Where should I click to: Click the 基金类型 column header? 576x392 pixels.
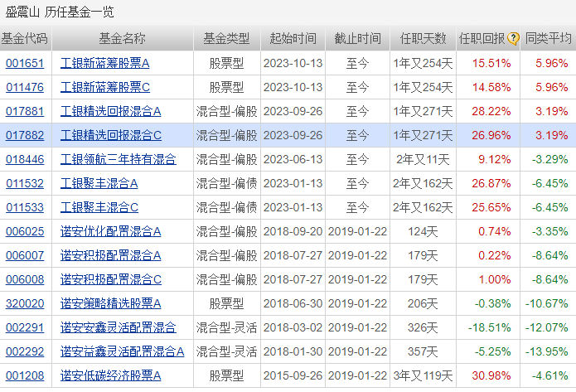pyautogui.click(x=226, y=38)
